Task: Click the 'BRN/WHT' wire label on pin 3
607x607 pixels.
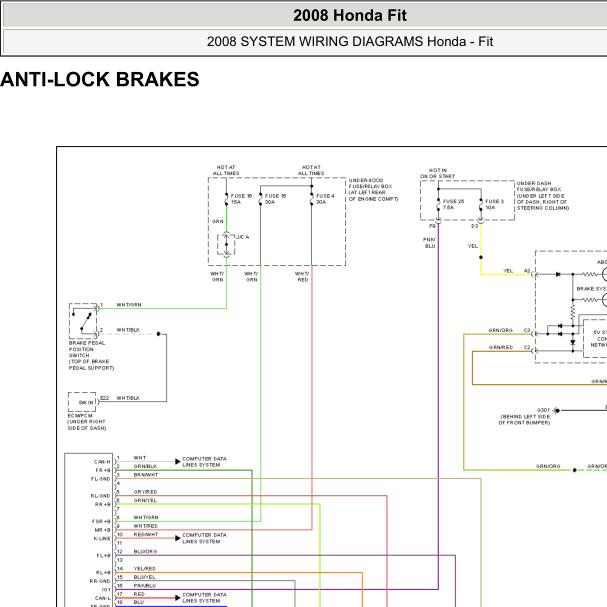Action: [146, 475]
